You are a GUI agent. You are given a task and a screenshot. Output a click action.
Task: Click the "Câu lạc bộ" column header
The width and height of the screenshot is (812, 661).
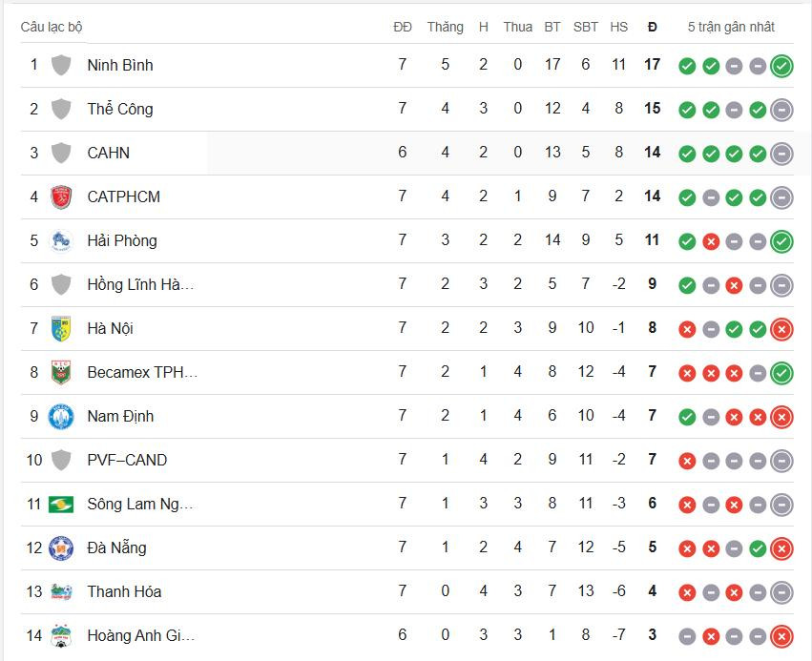click(x=52, y=27)
